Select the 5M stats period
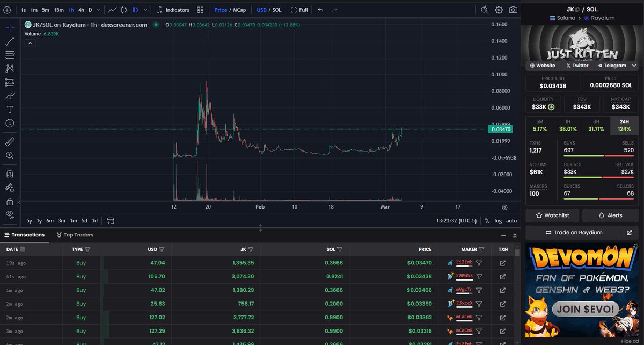The image size is (644, 345). pyautogui.click(x=539, y=125)
